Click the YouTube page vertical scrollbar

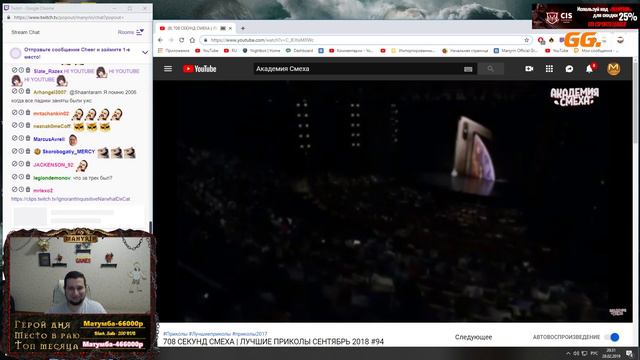point(636,102)
